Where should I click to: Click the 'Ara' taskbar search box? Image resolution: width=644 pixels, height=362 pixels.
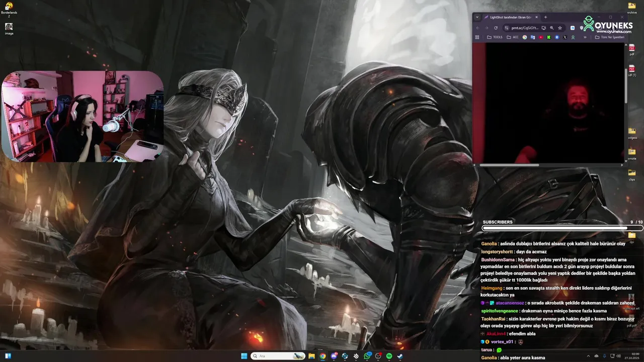click(x=278, y=356)
